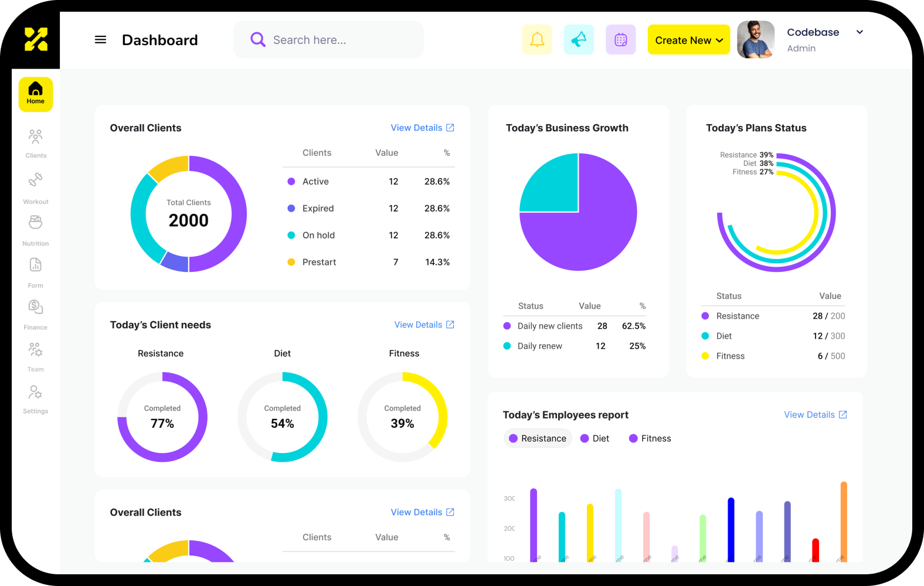Expand the Create New dropdown

689,40
